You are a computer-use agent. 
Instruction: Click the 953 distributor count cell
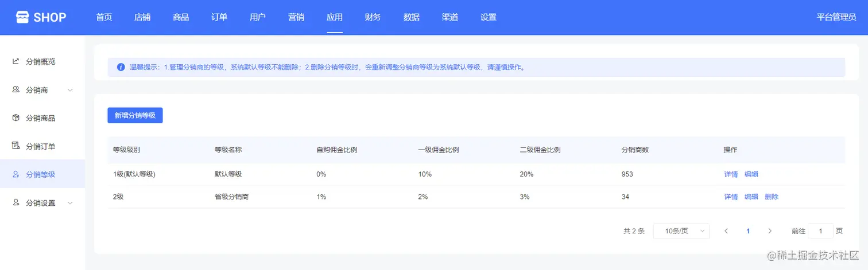[x=627, y=174]
